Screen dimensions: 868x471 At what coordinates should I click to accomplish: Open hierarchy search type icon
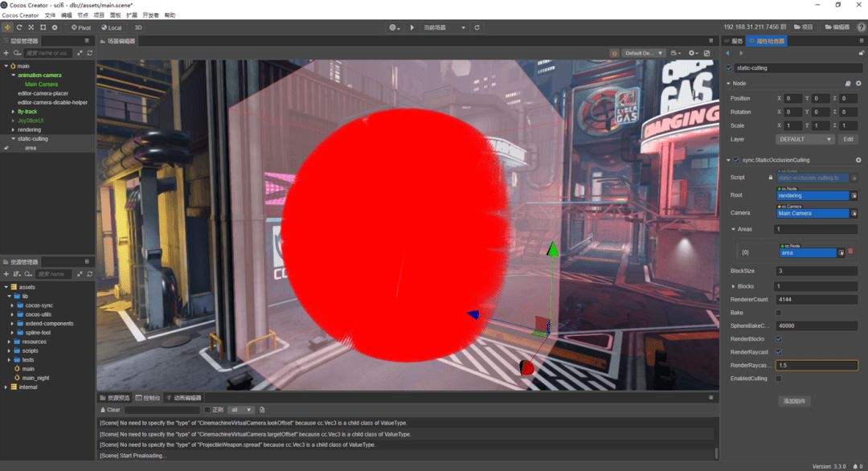[17, 53]
